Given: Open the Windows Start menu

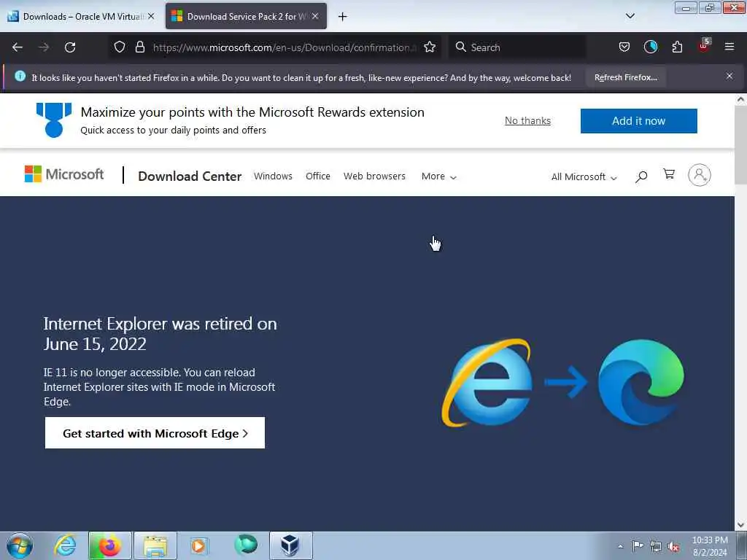Looking at the screenshot, I should tap(20, 545).
